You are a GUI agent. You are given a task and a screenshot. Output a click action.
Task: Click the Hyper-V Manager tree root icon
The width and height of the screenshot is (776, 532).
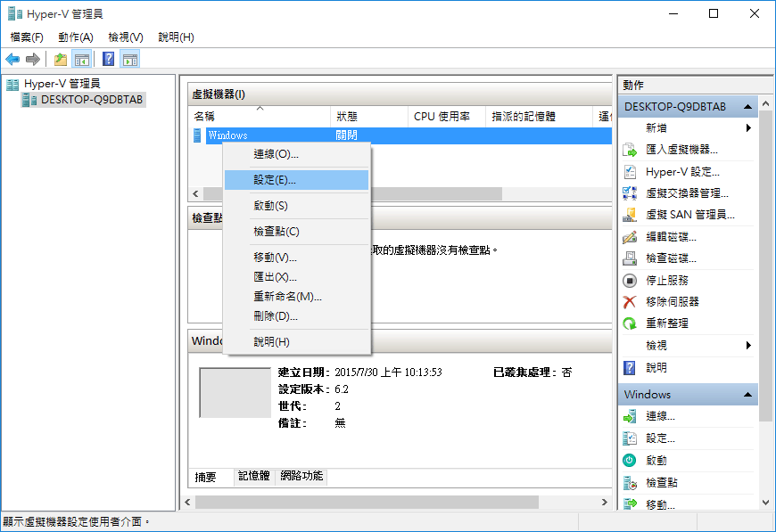[12, 85]
